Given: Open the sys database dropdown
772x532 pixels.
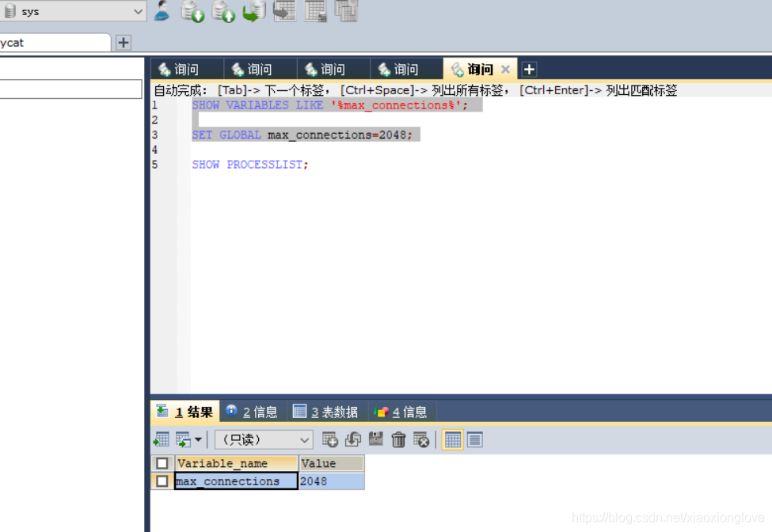Looking at the screenshot, I should [x=74, y=11].
